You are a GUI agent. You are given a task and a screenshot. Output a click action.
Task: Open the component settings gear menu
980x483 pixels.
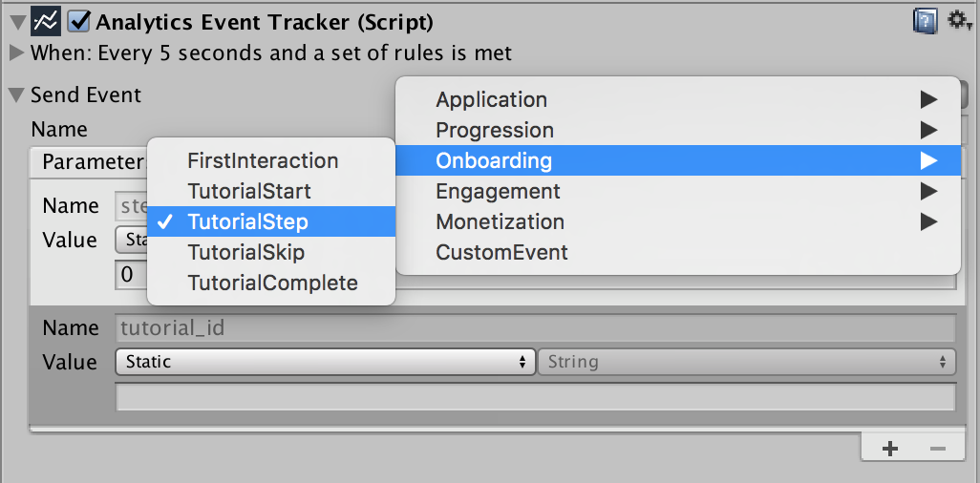coord(959,22)
